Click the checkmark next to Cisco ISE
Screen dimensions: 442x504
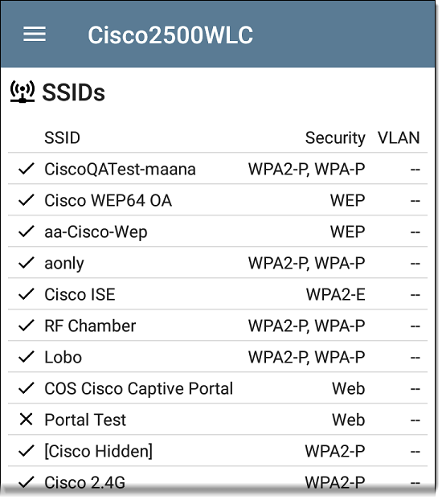coord(26,294)
